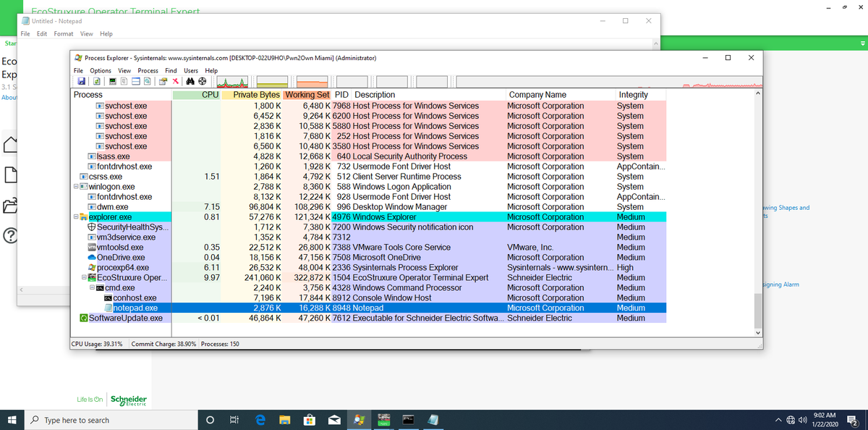Click the open folder icon in EcoStruxure sidebar

12,206
